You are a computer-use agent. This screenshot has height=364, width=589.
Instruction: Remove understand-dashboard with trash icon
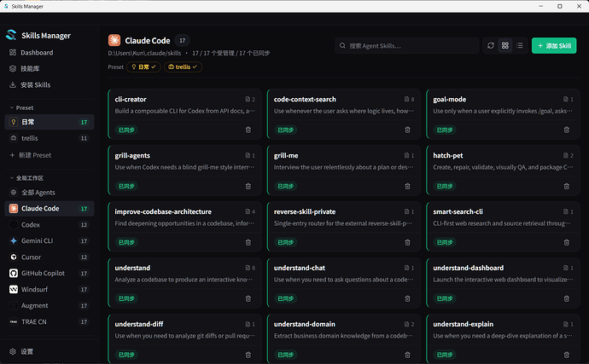[x=567, y=298]
